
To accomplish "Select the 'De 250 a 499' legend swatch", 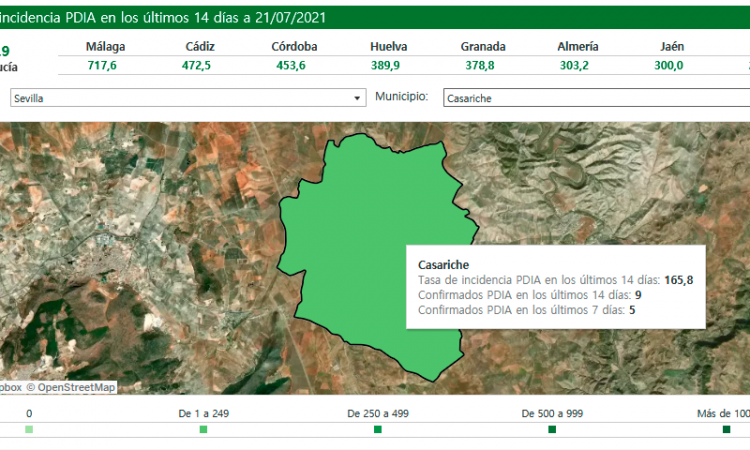I will pyautogui.click(x=378, y=429).
